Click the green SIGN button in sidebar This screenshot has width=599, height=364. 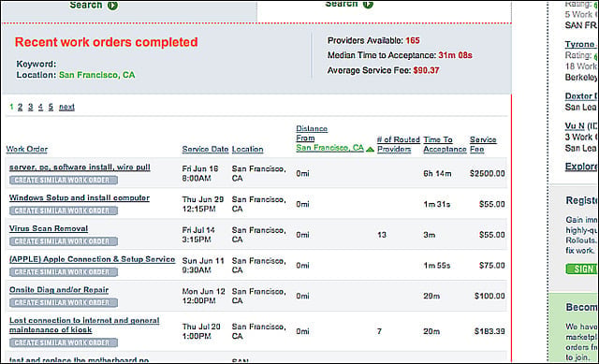581,269
